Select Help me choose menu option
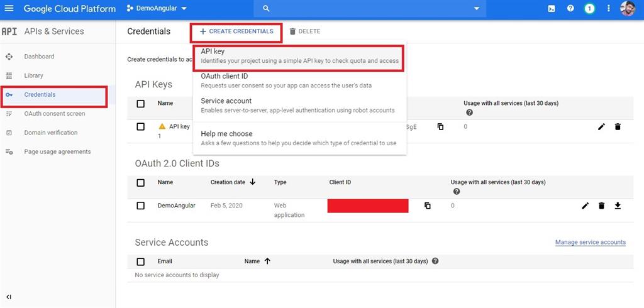 pos(299,138)
